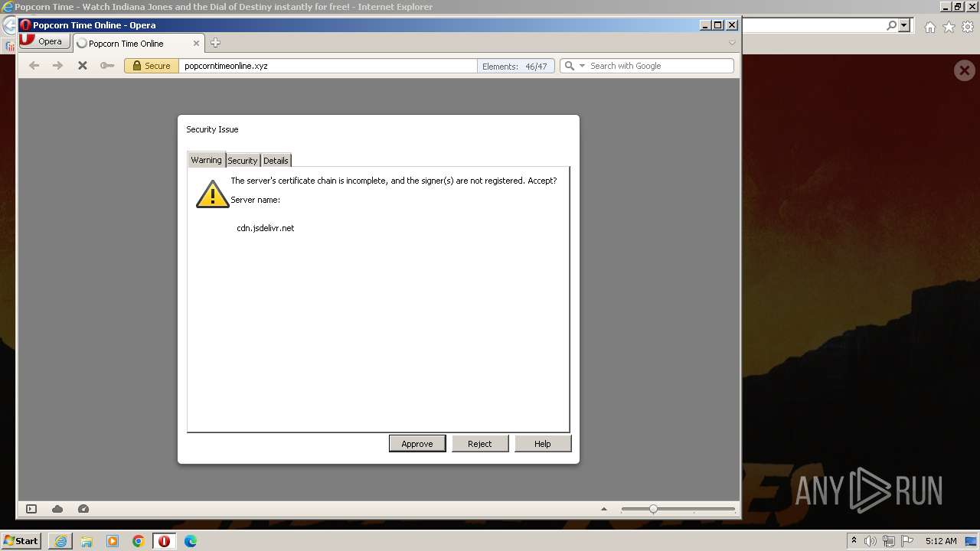Click the yellow warning triangle icon
The height and width of the screenshot is (551, 980).
click(x=212, y=194)
